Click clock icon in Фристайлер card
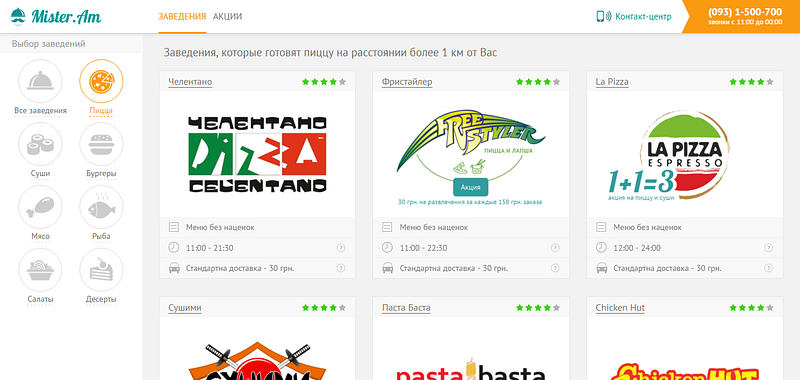 [387, 247]
